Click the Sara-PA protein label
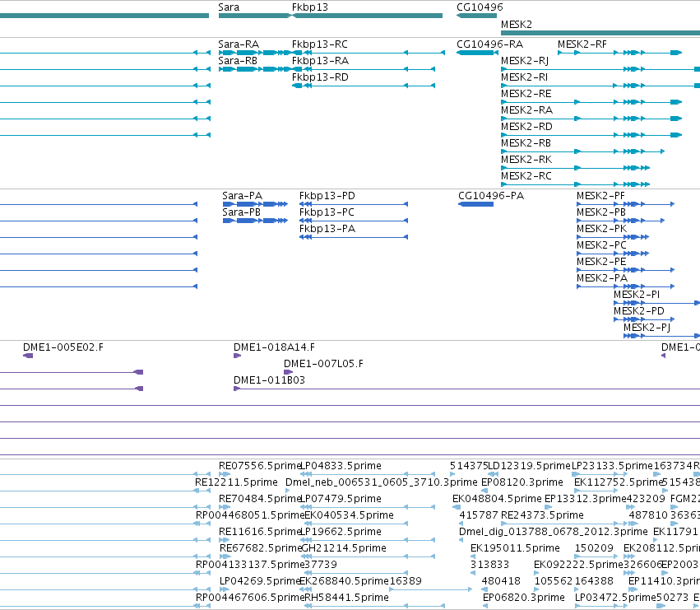 click(243, 196)
